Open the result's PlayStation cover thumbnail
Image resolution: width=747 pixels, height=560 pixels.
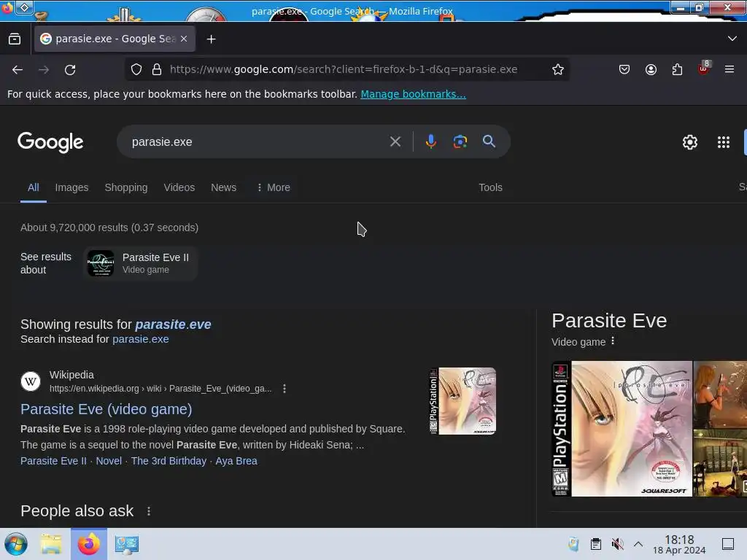462,401
